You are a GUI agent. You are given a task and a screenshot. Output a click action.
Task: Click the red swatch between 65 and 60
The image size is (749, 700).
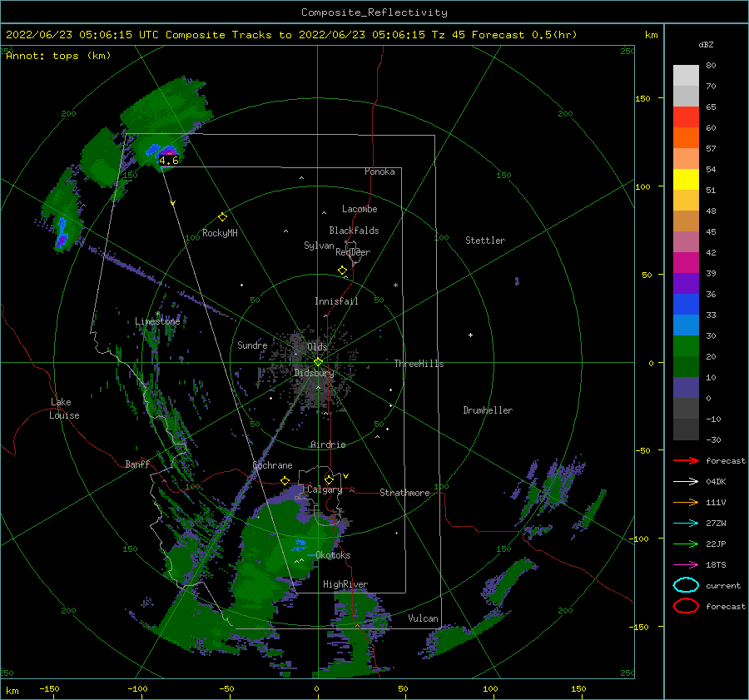686,117
